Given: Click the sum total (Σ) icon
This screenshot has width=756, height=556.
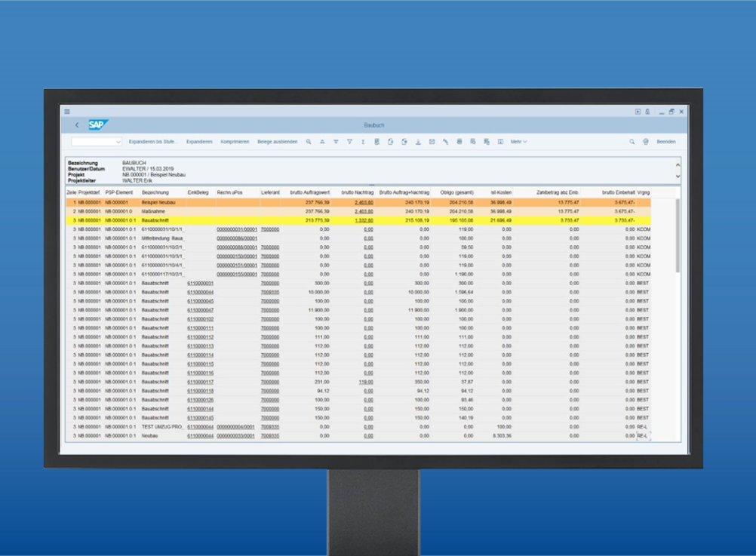Looking at the screenshot, I should tap(363, 142).
